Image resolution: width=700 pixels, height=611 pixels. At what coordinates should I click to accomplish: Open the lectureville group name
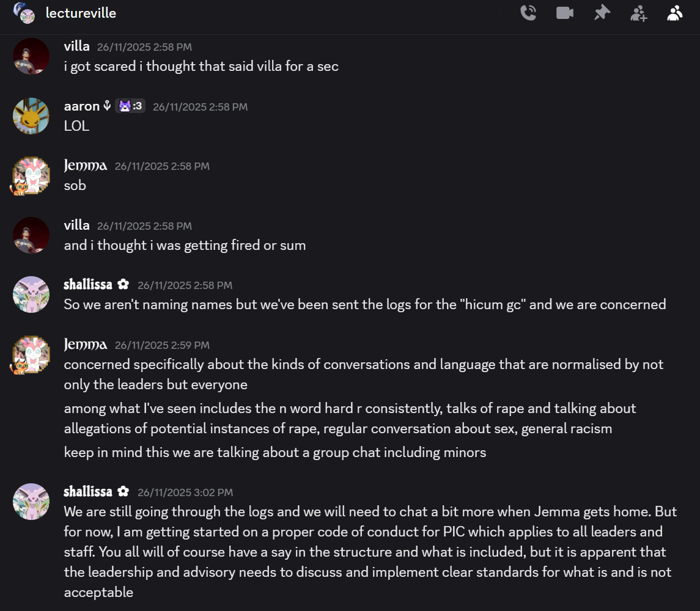pos(81,13)
